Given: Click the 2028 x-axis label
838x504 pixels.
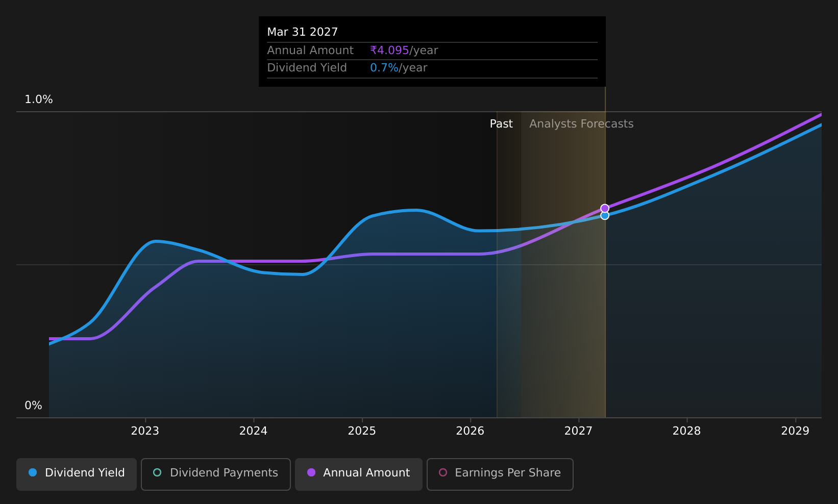Looking at the screenshot, I should pos(687,431).
